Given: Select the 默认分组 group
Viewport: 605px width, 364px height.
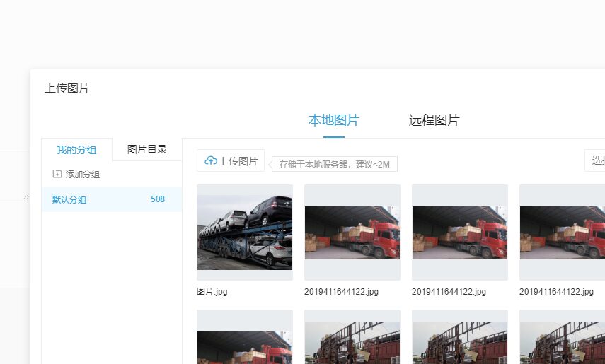Looking at the screenshot, I should 112,199.
